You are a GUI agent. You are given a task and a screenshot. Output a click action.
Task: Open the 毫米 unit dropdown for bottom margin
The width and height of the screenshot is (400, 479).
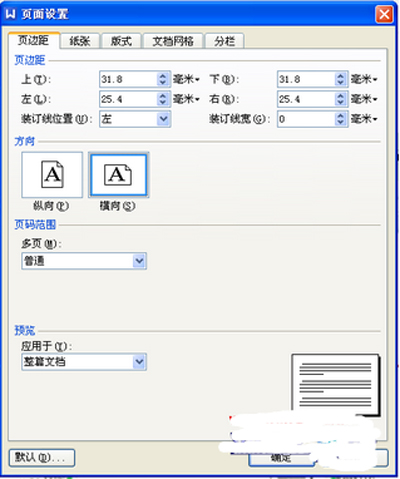364,79
